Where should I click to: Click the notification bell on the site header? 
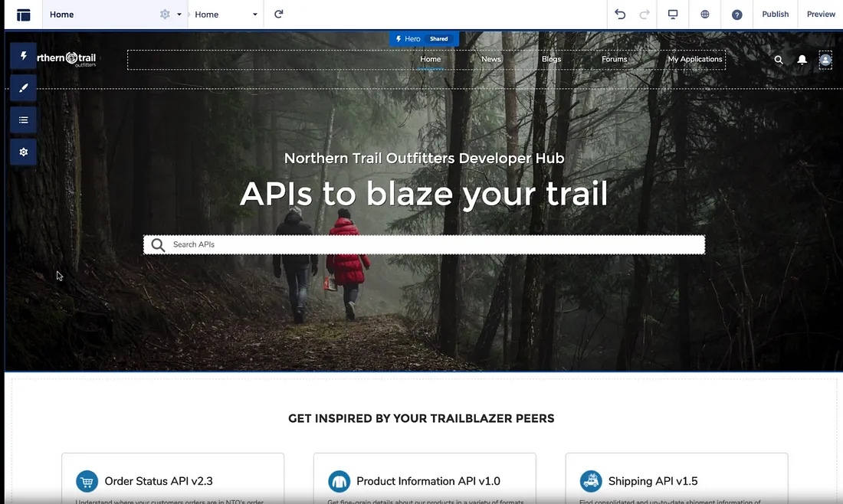[802, 60]
